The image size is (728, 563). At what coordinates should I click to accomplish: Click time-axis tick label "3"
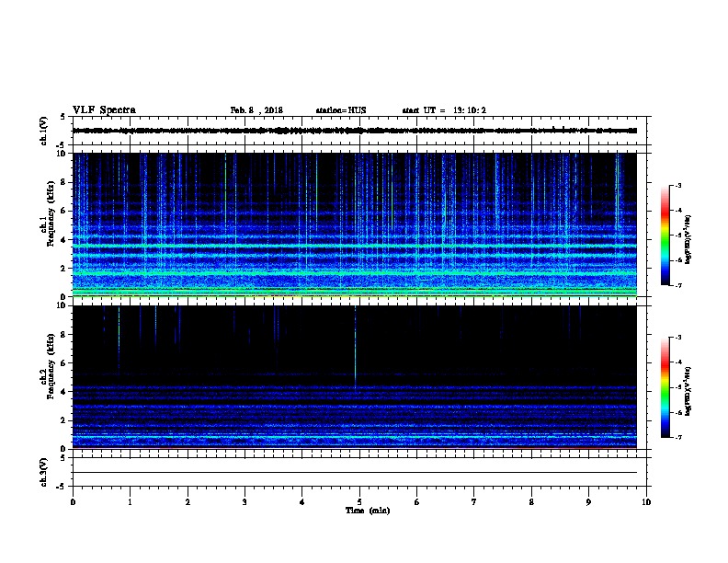(x=245, y=502)
